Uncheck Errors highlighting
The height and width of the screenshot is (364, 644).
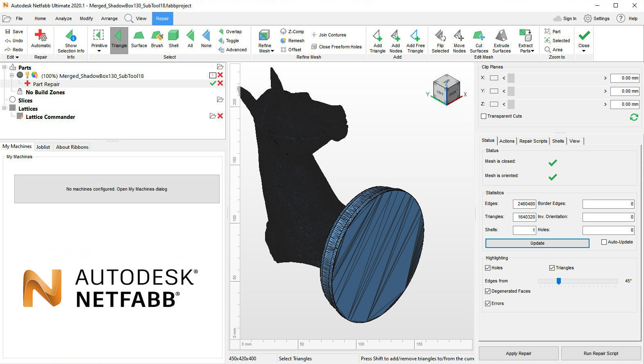488,303
